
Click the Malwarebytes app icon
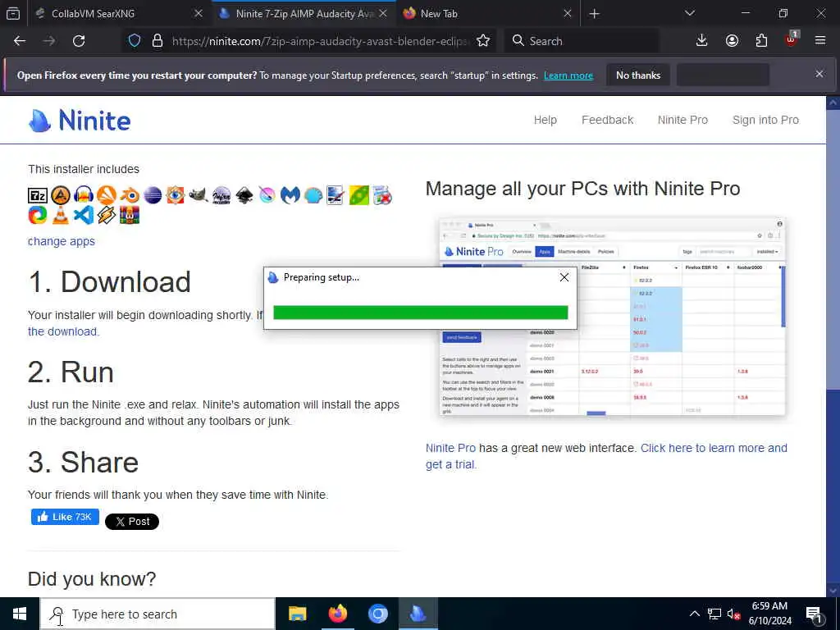click(290, 195)
